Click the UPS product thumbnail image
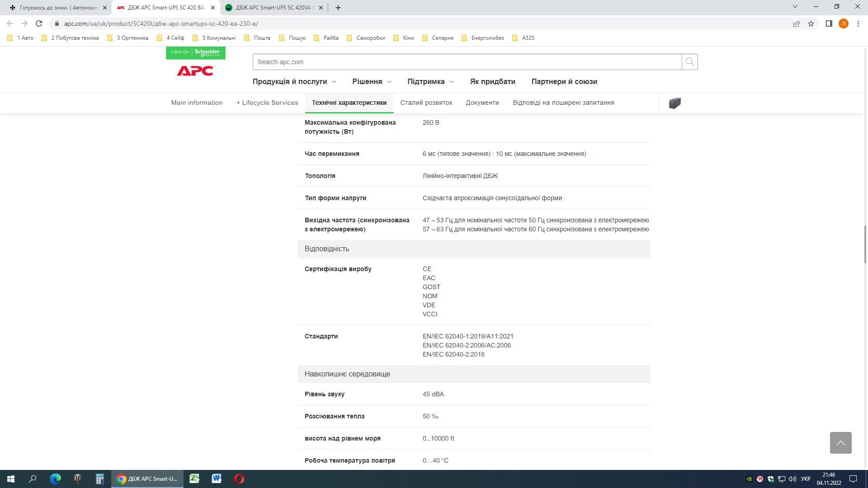This screenshot has width=868, height=488. 675,103
